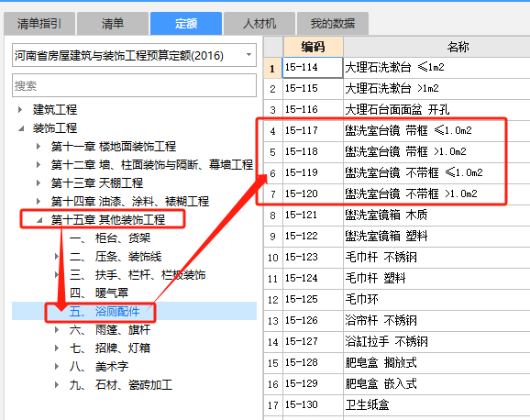Switch to the 清单指引 tab

click(x=39, y=24)
